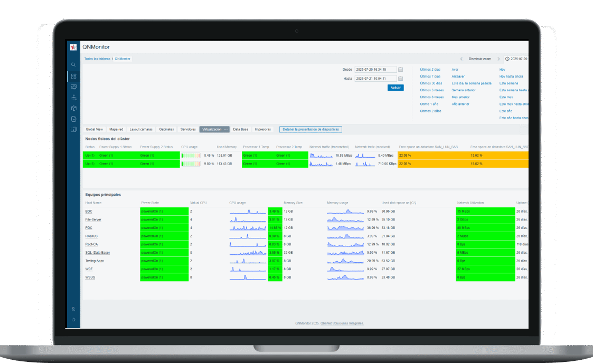The height and width of the screenshot is (364, 593).
Task: Open Virtualización tab's three-dot options menu
Action: coord(225,129)
